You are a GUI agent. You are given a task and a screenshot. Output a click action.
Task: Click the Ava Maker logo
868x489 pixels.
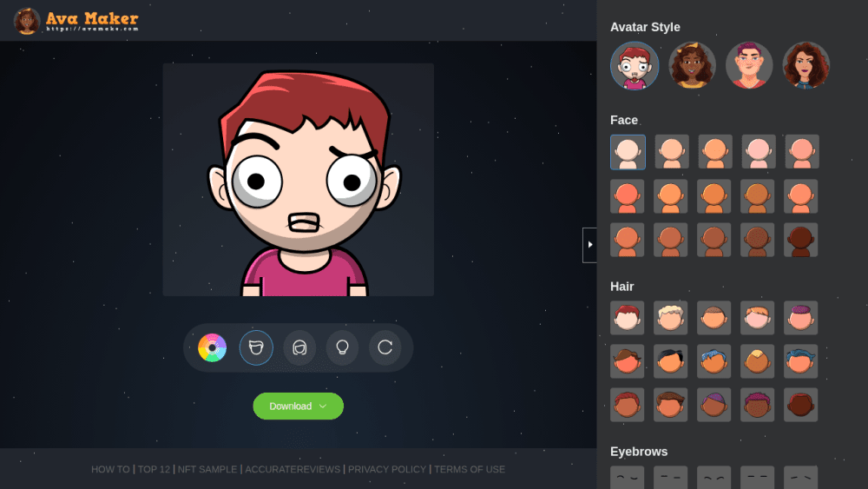[x=76, y=21]
